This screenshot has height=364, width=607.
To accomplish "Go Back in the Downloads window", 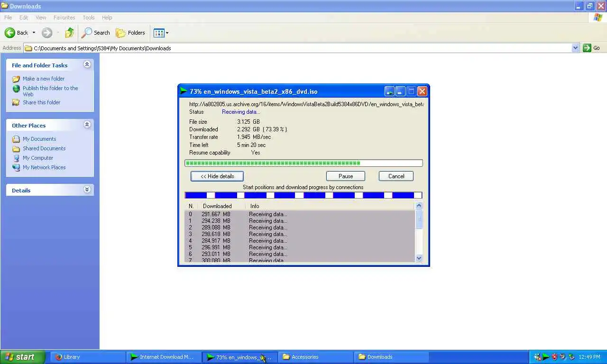I will click(x=17, y=33).
